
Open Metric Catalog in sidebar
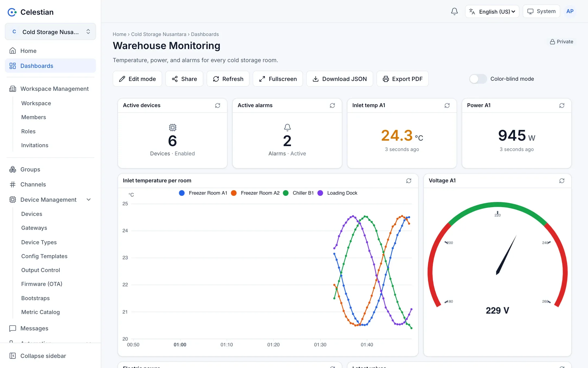(x=41, y=312)
